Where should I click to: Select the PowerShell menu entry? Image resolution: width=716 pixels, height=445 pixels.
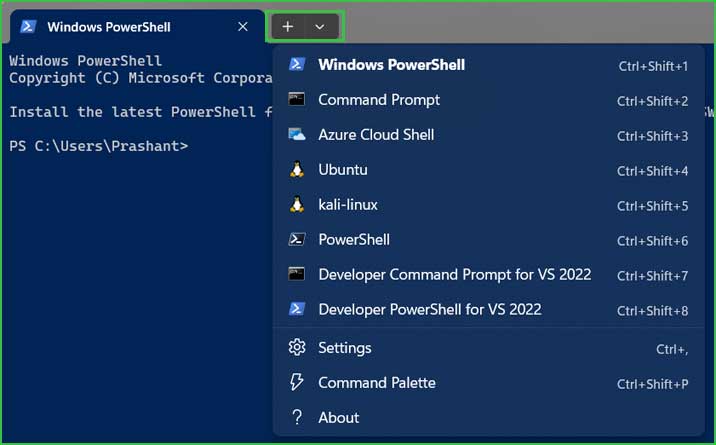(489, 239)
